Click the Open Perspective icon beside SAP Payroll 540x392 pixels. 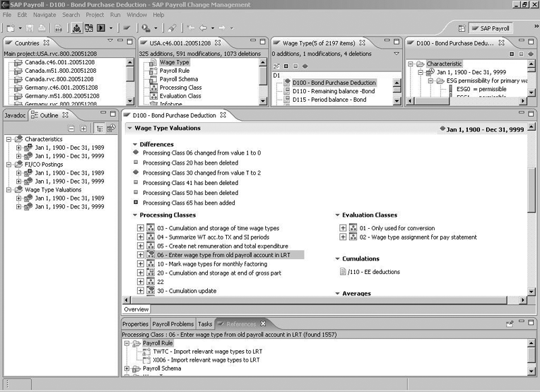click(x=462, y=28)
